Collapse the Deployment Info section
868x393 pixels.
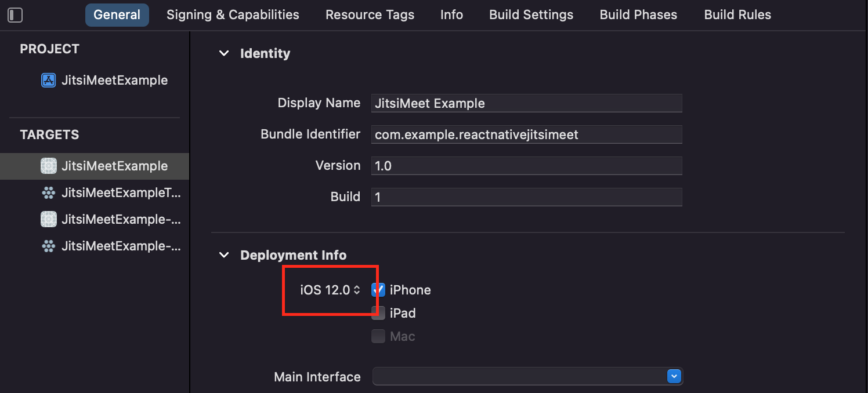tap(224, 255)
